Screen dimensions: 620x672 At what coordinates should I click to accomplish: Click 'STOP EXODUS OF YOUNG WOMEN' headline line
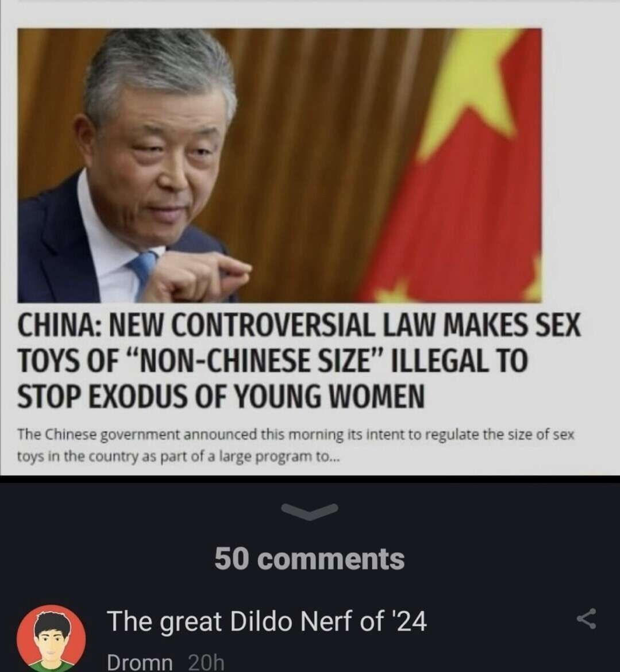tap(221, 397)
